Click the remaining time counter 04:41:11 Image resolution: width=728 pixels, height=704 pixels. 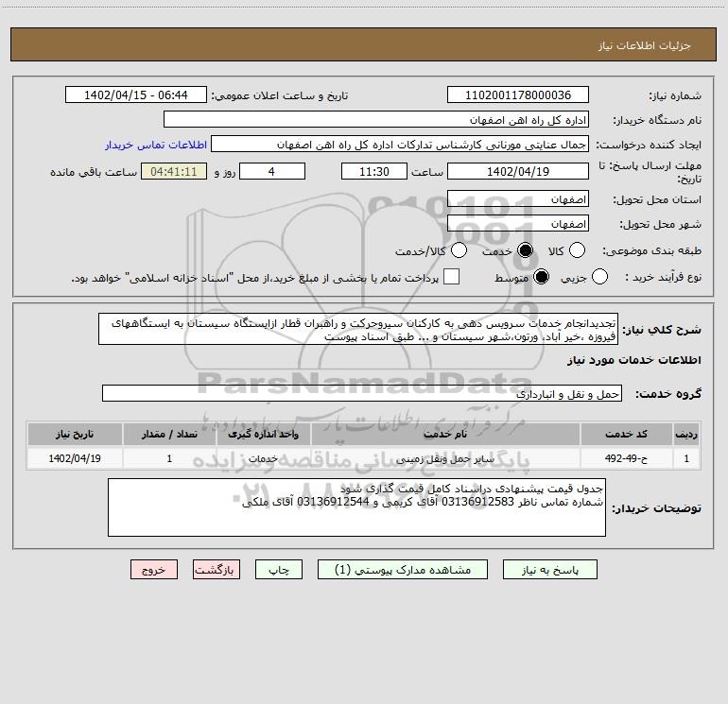click(x=174, y=171)
